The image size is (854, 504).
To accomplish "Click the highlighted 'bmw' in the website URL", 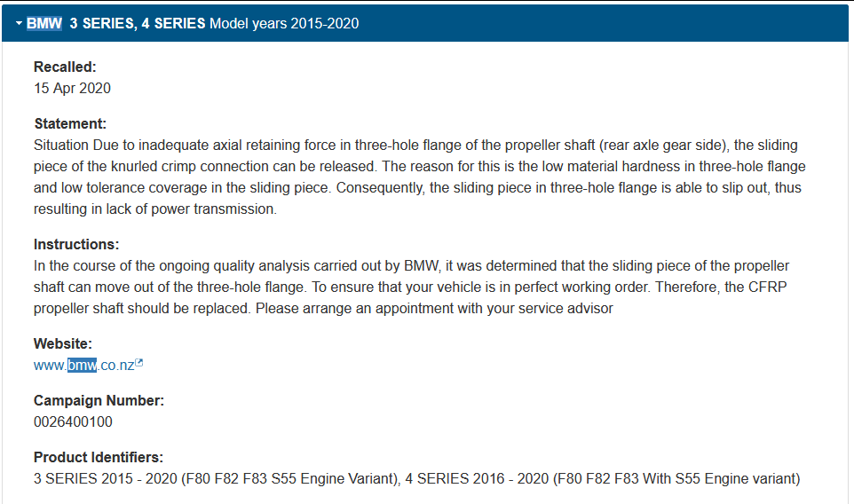I will point(82,366).
